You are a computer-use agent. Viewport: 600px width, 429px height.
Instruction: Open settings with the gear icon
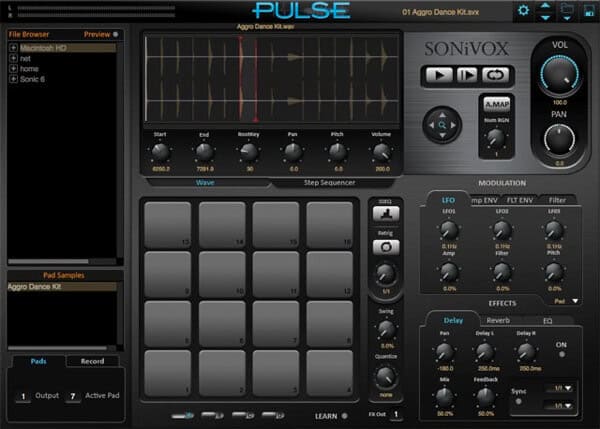[x=523, y=10]
